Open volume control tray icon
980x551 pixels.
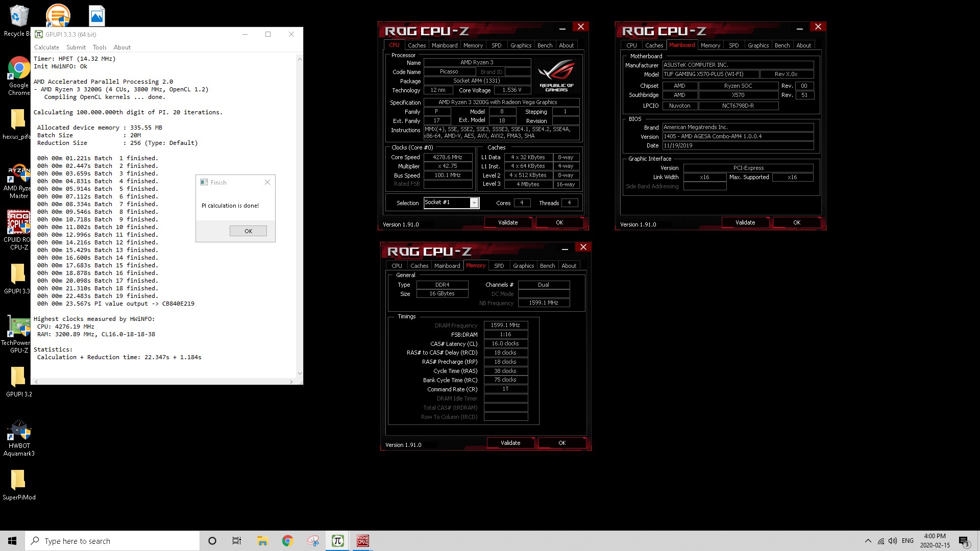pyautogui.click(x=893, y=541)
